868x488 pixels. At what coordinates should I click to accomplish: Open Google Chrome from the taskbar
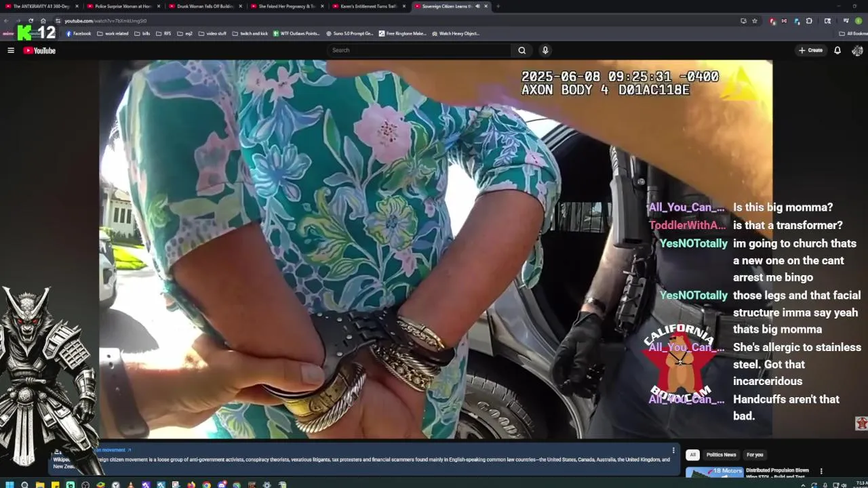coord(206,485)
